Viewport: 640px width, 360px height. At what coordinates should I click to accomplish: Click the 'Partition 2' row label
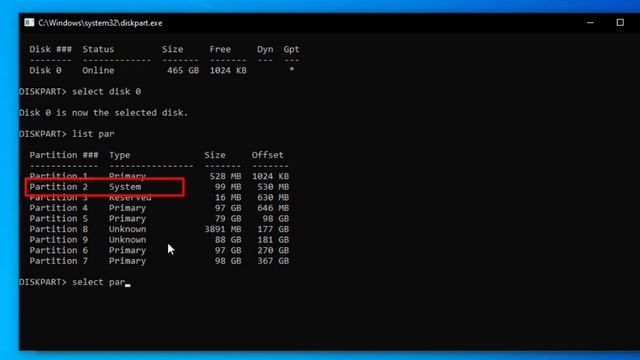click(58, 187)
